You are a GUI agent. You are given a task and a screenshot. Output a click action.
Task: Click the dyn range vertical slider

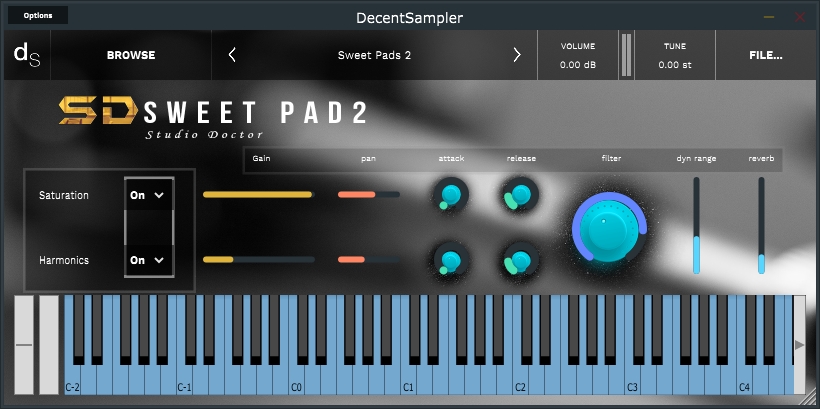point(696,225)
